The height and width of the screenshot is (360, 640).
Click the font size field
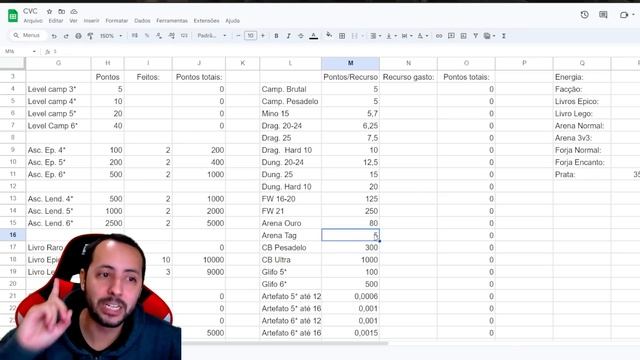coord(250,36)
